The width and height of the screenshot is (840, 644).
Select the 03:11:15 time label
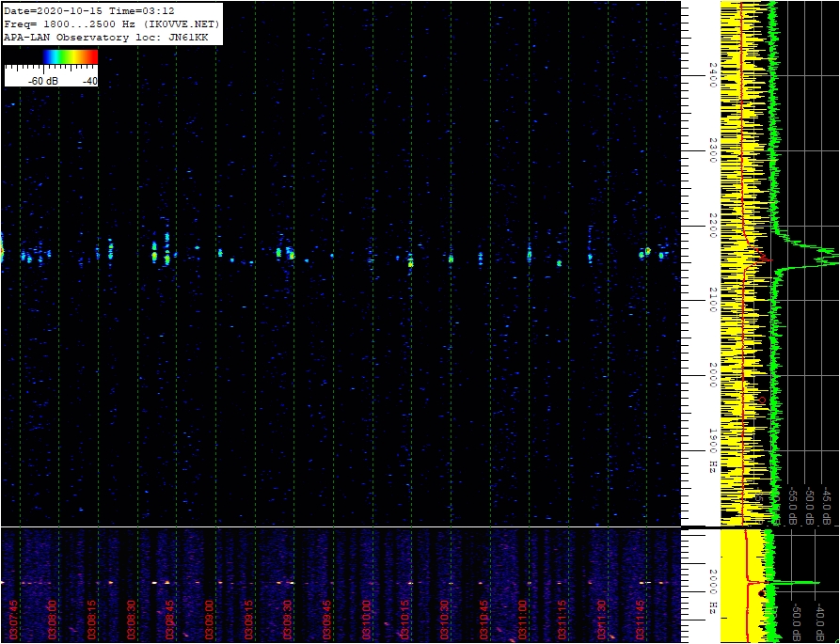tap(563, 620)
